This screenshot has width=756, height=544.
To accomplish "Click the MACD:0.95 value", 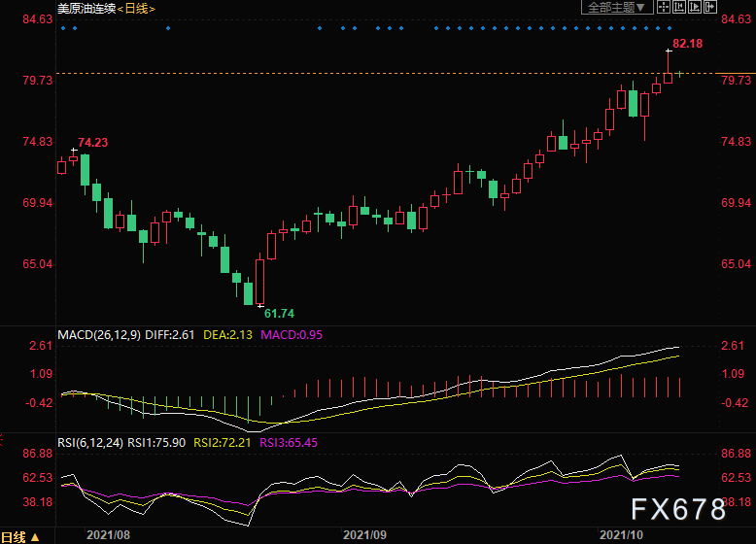I will pyautogui.click(x=292, y=334).
